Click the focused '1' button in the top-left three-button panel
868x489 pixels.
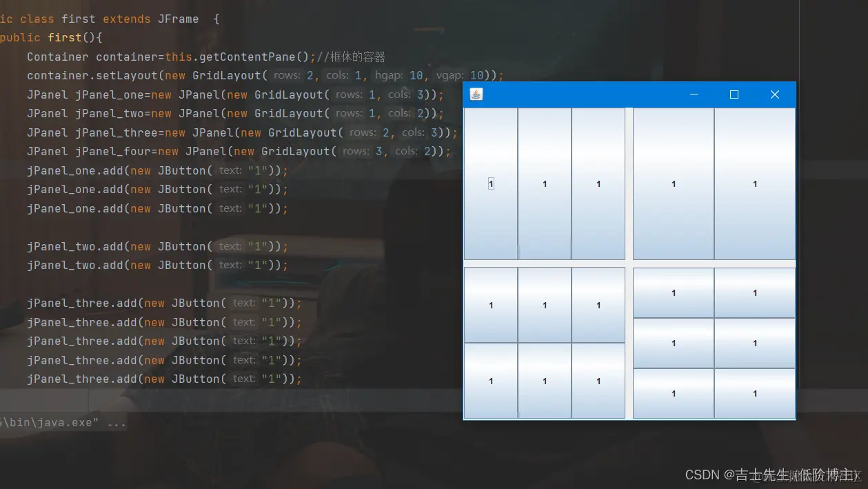[491, 183]
